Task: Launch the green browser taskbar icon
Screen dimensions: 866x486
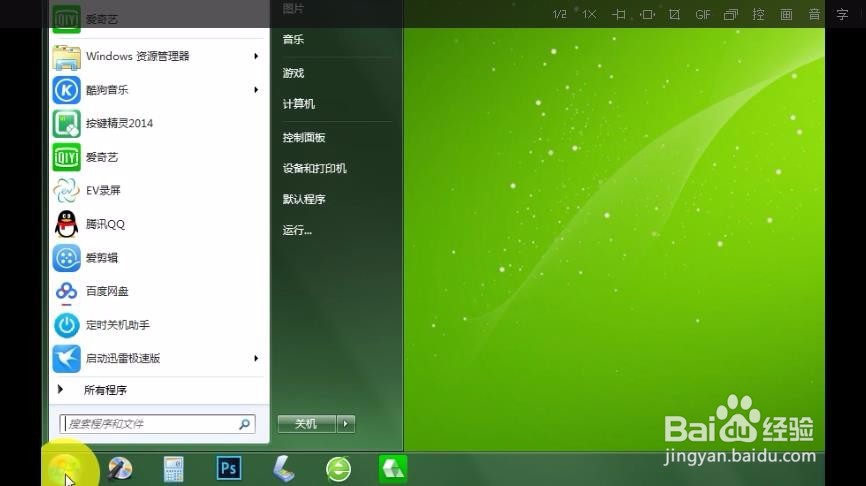Action: click(x=338, y=469)
